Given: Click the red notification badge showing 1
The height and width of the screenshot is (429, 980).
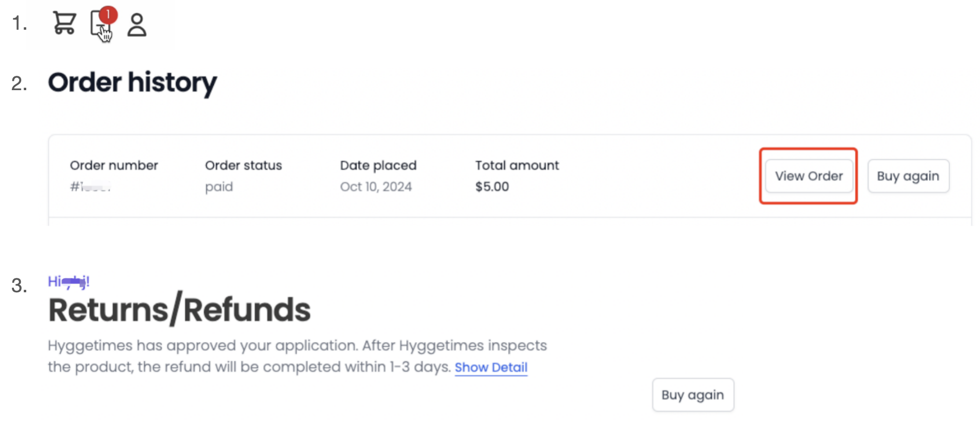Looking at the screenshot, I should [x=108, y=14].
